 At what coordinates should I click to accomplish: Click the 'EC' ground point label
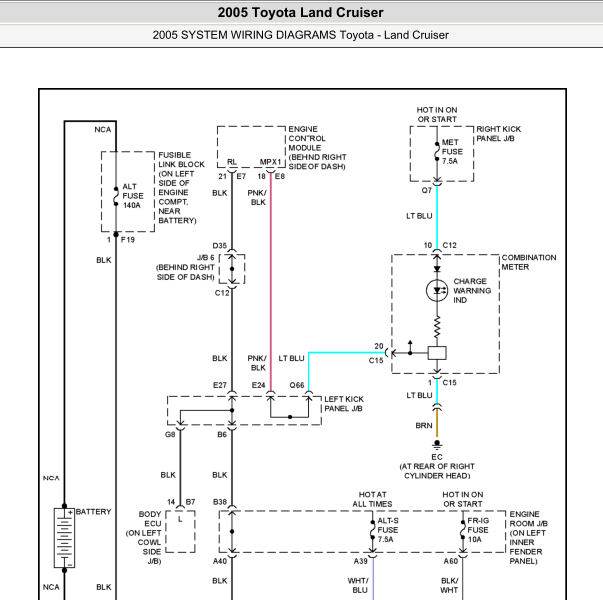(437, 457)
